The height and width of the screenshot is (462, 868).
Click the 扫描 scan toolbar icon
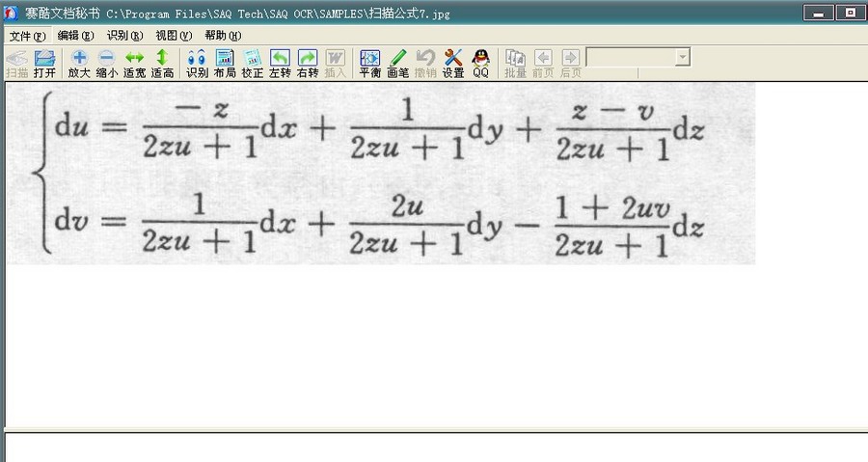[x=16, y=64]
